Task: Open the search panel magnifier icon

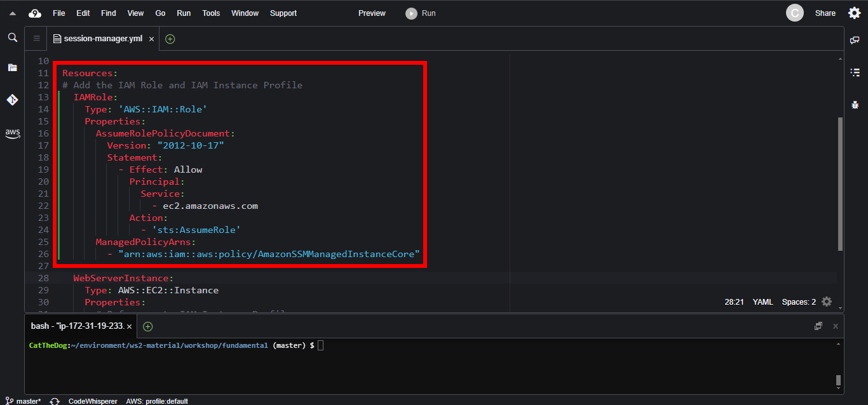Action: 12,38
